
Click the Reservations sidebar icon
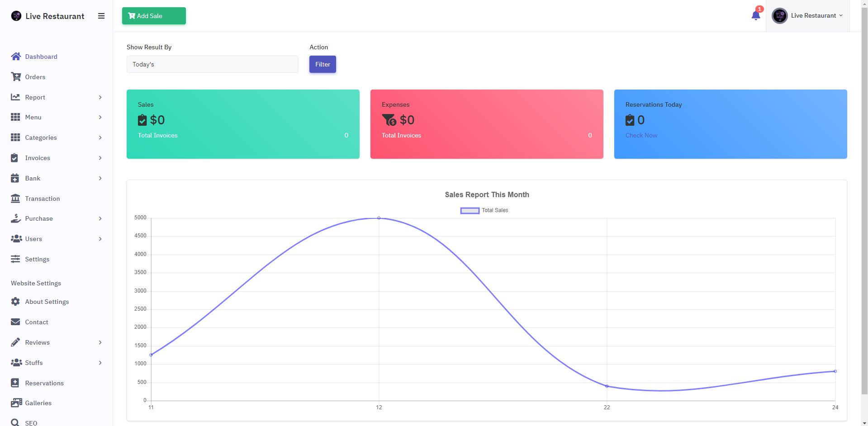pos(15,383)
